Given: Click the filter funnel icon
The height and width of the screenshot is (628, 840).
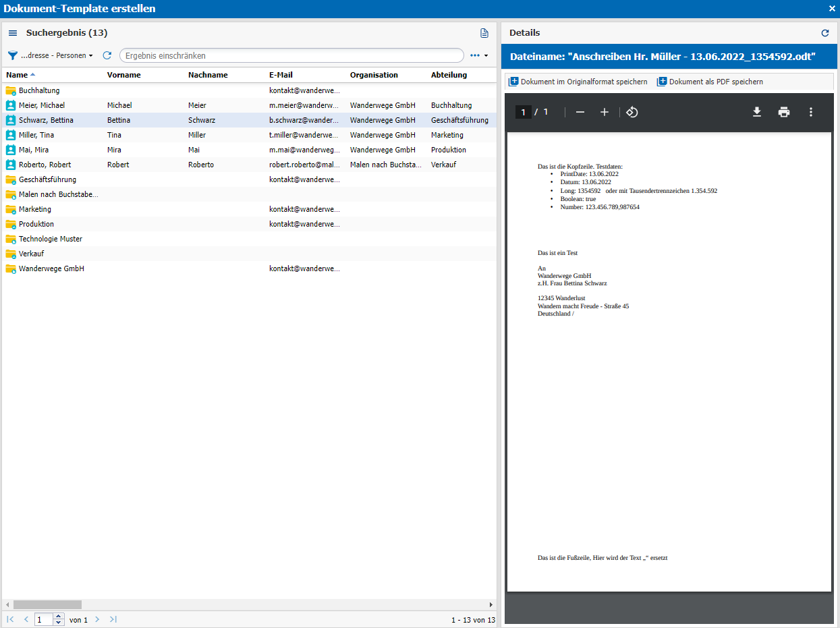Looking at the screenshot, I should tap(12, 55).
